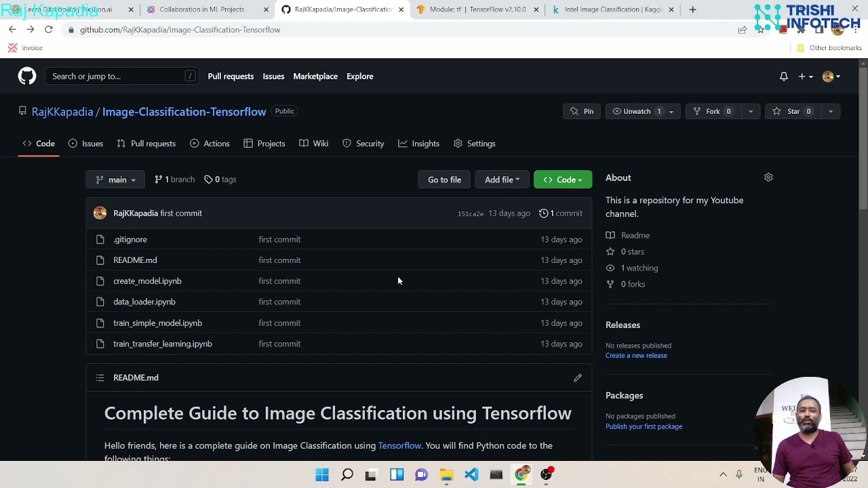Open Visual Studio Code from the taskbar
Image resolution: width=868 pixels, height=488 pixels.
point(471,474)
